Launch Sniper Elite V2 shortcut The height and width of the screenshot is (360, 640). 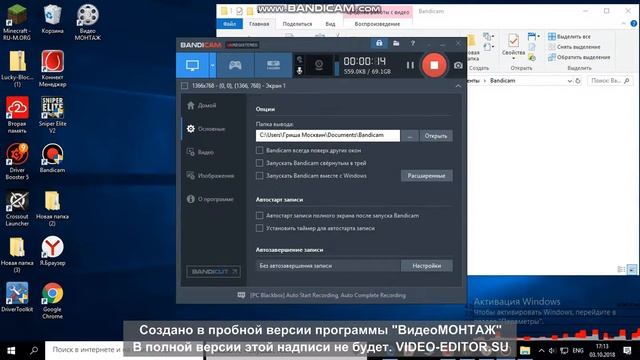52,115
